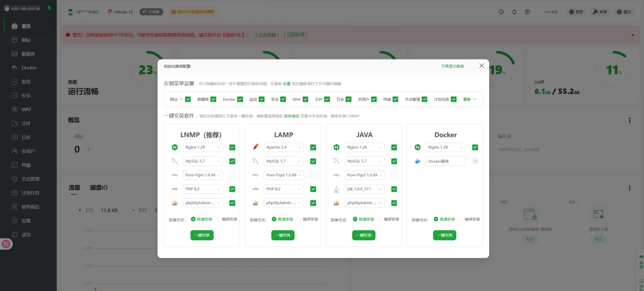Image resolution: width=644 pixels, height=291 pixels.
Task: Select 编译安装 radio in LAMP panel
Action: pos(299,219)
